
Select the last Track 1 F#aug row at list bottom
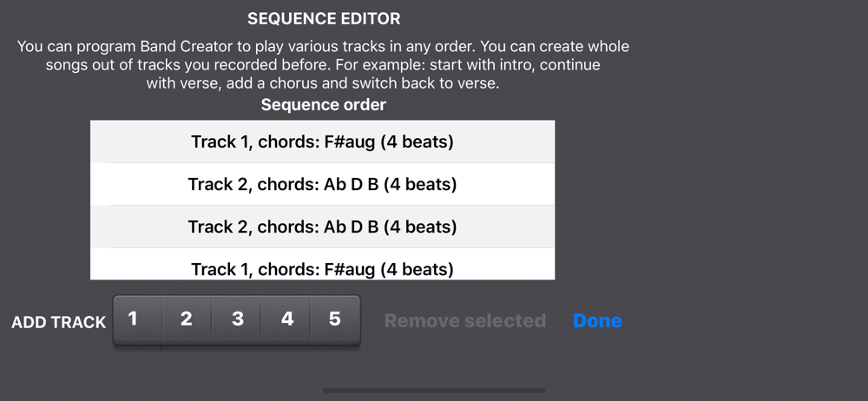click(x=322, y=264)
